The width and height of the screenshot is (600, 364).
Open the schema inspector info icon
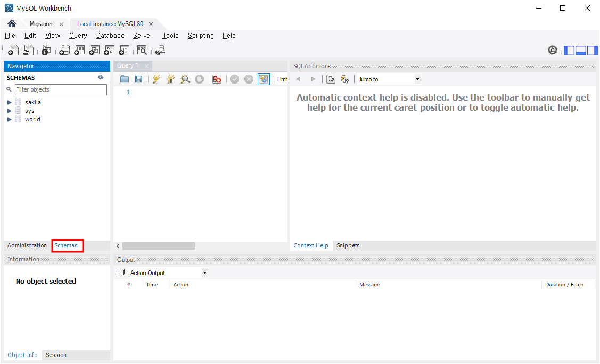click(46, 50)
